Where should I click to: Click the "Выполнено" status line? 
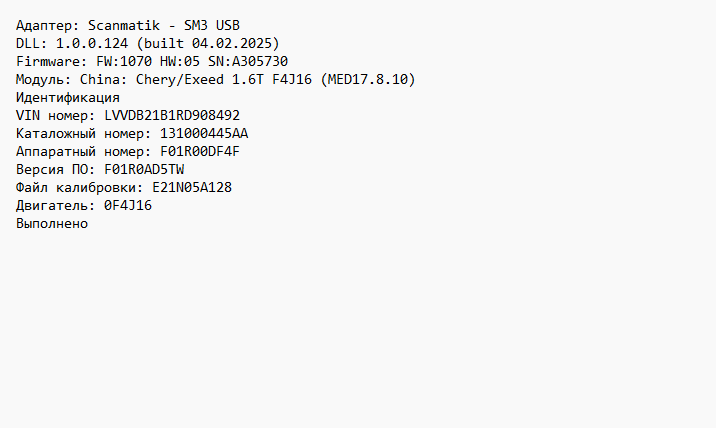click(52, 223)
